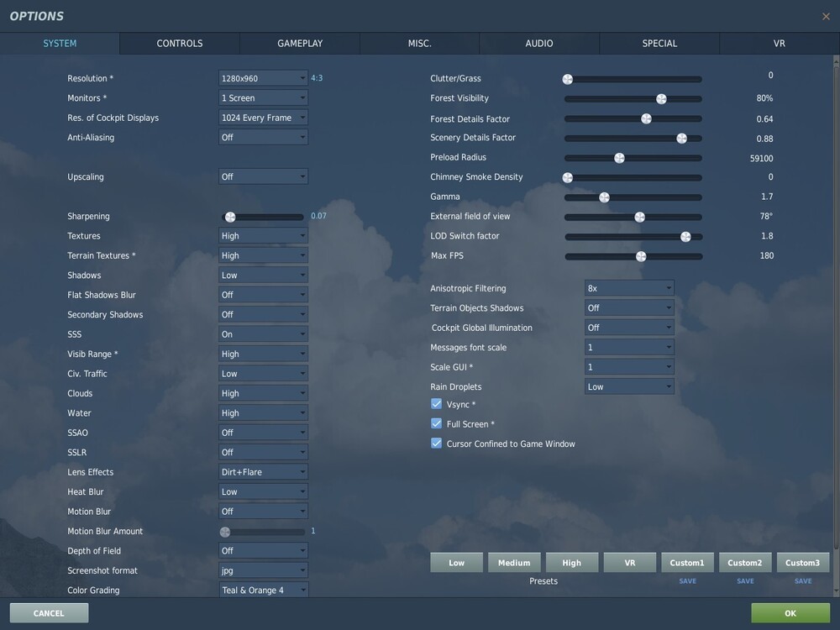The width and height of the screenshot is (840, 630).
Task: Save settings to Custom2 preset
Action: (745, 581)
